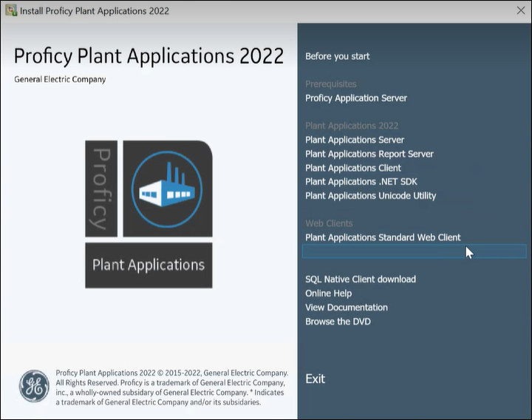This screenshot has height=420, width=532.
Task: Open Plant Applications Unicode Utility
Action: (370, 195)
